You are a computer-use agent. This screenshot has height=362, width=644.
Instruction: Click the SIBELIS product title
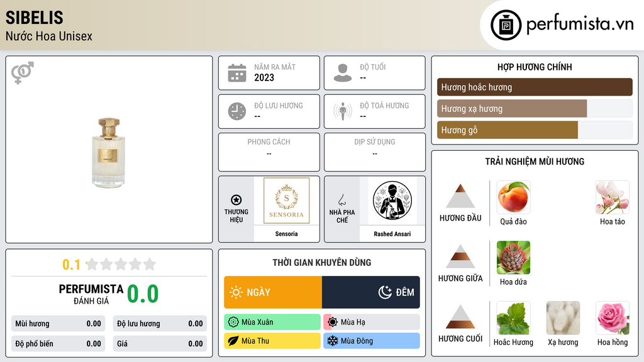[35, 18]
